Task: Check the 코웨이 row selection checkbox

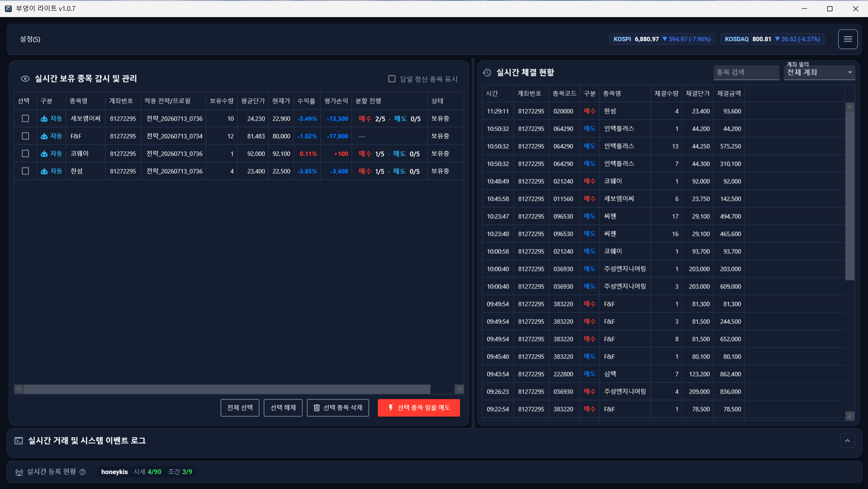Action: tap(25, 153)
